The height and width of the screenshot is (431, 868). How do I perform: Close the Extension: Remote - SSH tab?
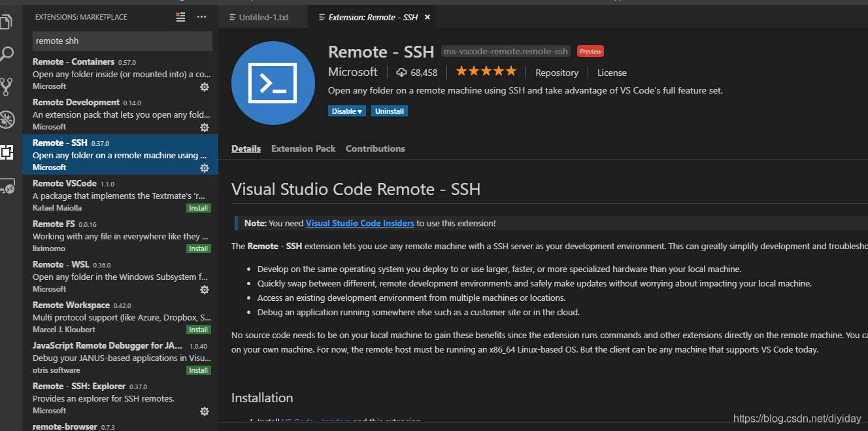(427, 17)
